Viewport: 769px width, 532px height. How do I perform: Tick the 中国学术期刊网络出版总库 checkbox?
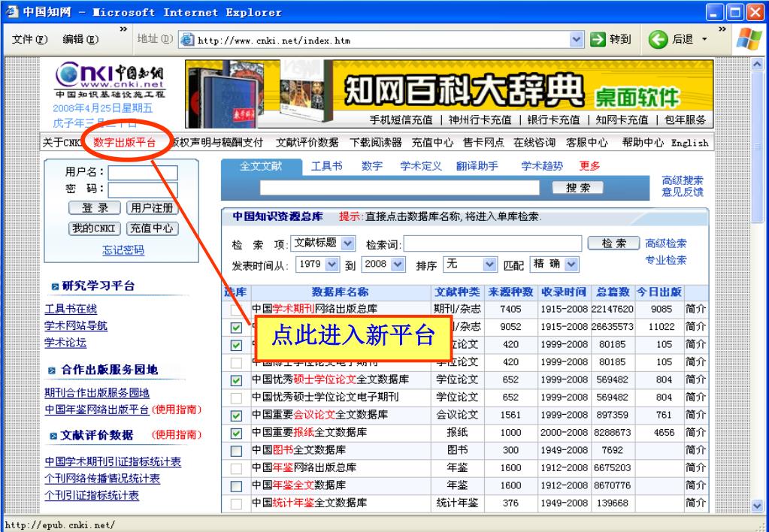point(236,310)
